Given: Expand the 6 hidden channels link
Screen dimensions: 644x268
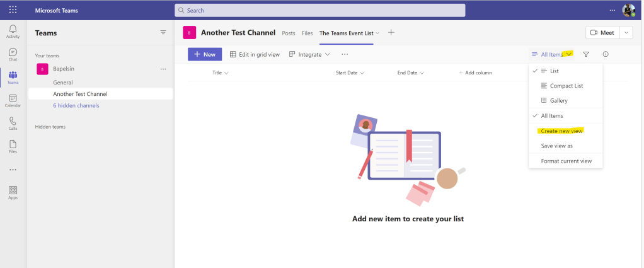Looking at the screenshot, I should point(76,105).
